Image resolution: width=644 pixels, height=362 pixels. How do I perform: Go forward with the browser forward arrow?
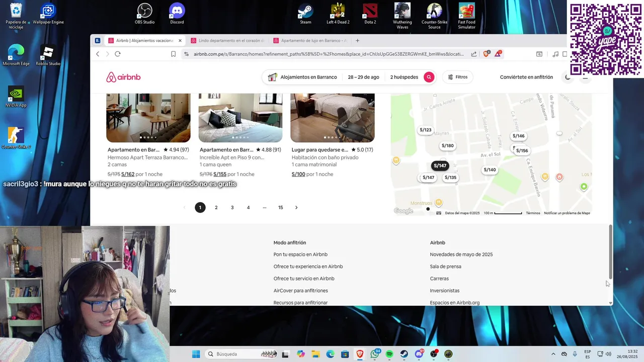107,54
